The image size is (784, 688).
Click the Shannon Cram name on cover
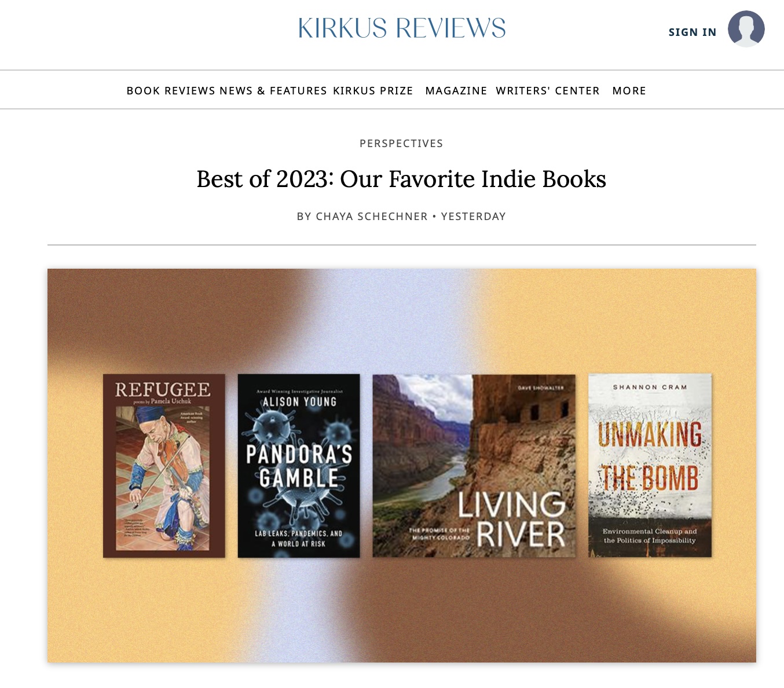650,387
